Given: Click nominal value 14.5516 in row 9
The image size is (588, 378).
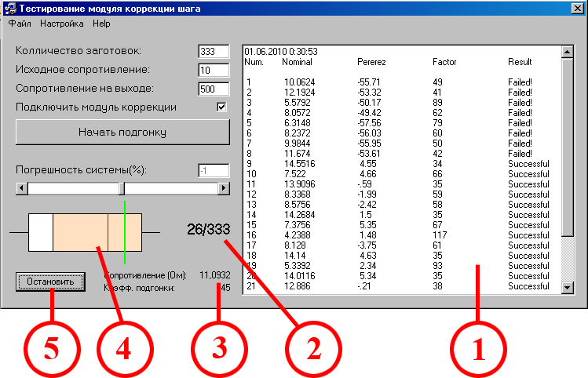Looking at the screenshot, I should pyautogui.click(x=299, y=164).
